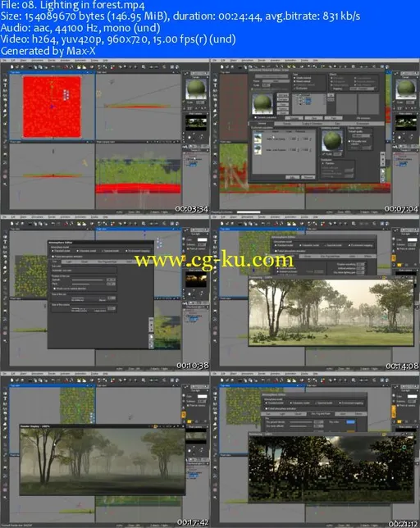The image size is (420, 528).
Task: Click the magnifier zoom icon in the 00:03:34 toolbar
Action: 144,66
